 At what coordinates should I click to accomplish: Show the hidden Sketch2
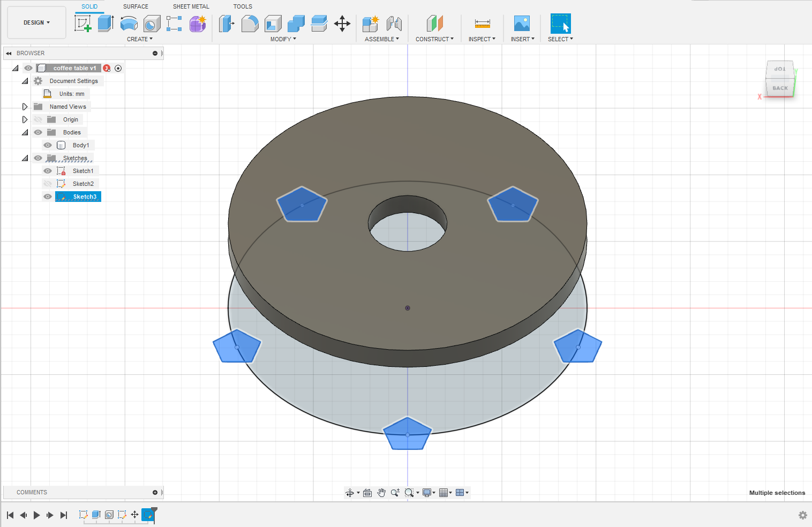click(48, 184)
